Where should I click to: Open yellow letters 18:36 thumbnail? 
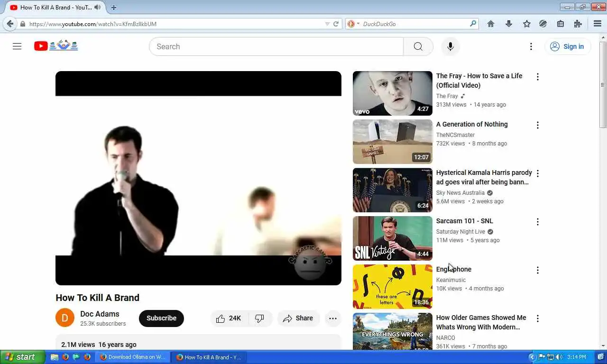click(393, 287)
